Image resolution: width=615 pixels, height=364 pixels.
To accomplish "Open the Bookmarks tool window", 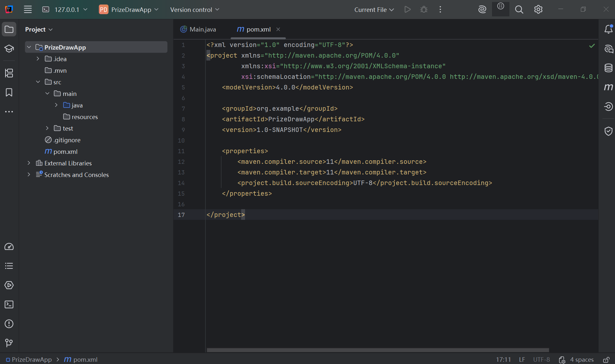I will [9, 92].
